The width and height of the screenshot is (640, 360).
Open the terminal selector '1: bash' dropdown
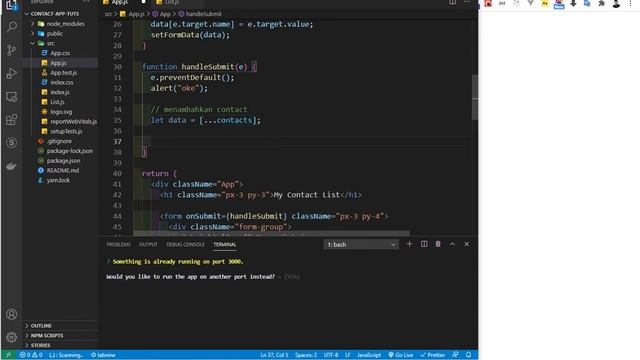[x=361, y=244]
